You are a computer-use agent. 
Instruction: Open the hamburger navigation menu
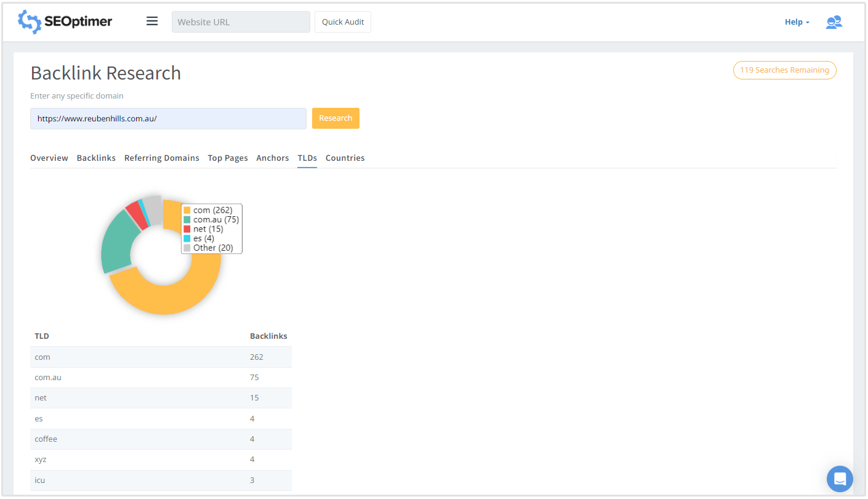[152, 22]
